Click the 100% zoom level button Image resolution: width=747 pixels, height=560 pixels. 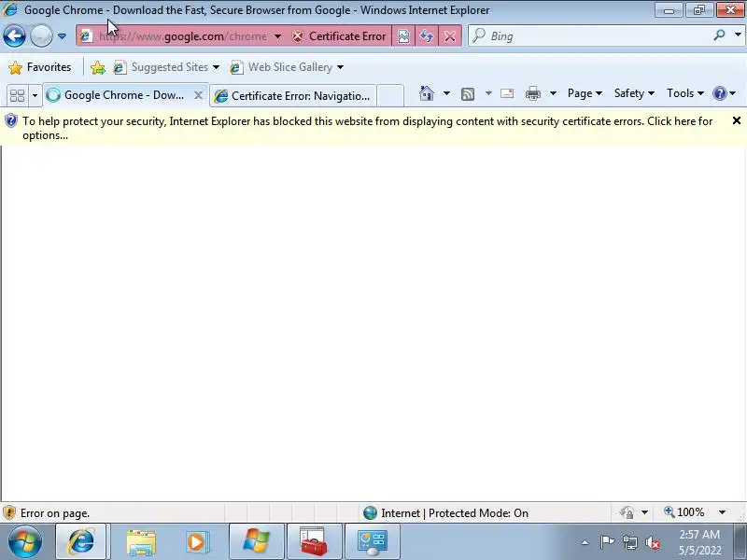point(684,512)
